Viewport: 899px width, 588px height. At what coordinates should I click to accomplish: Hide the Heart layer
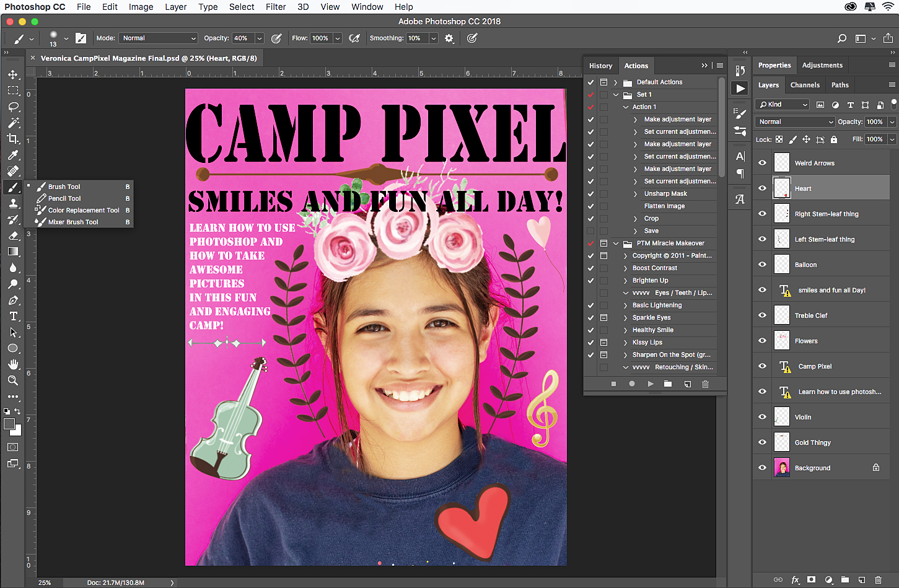point(763,188)
